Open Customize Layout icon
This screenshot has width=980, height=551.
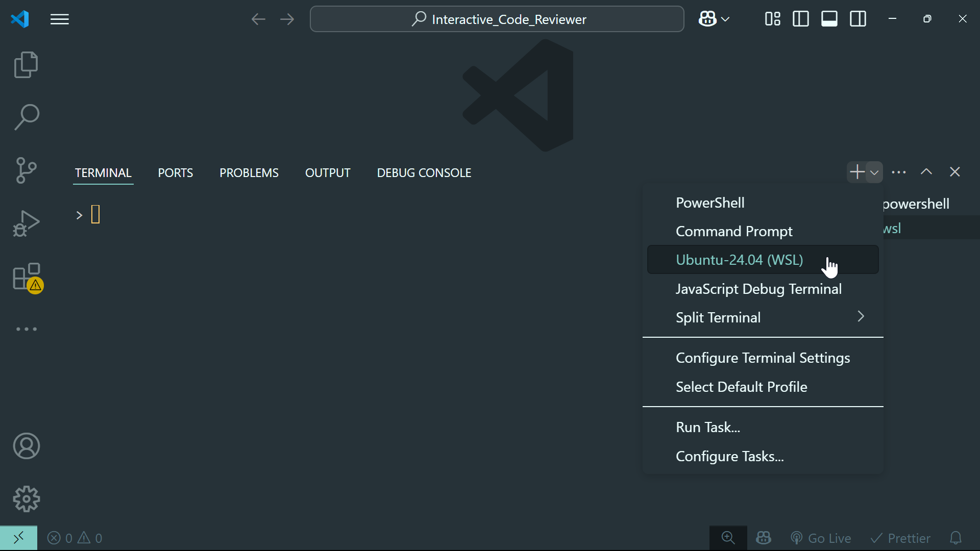tap(773, 19)
